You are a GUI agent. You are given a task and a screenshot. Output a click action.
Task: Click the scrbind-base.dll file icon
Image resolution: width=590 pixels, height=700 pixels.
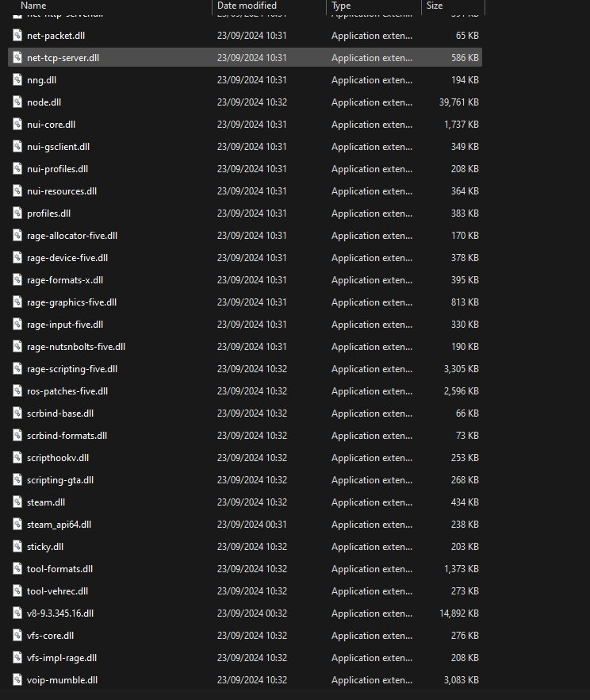(x=17, y=413)
